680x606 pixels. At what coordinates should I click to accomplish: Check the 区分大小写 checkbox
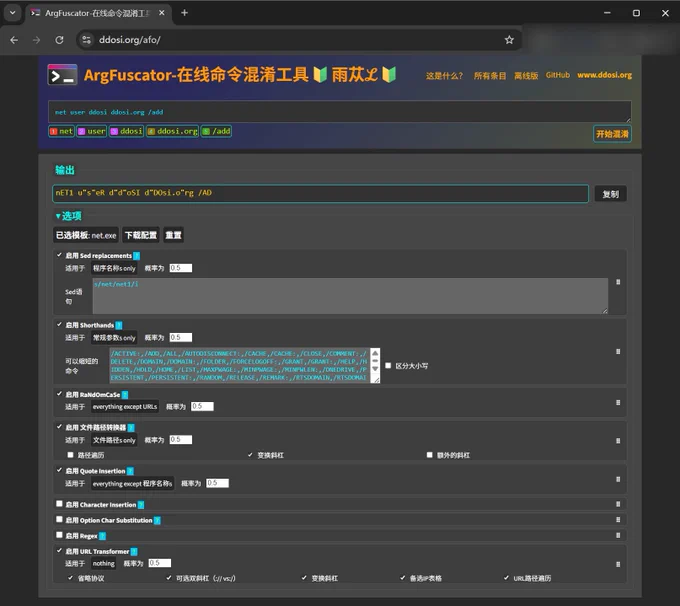click(388, 366)
